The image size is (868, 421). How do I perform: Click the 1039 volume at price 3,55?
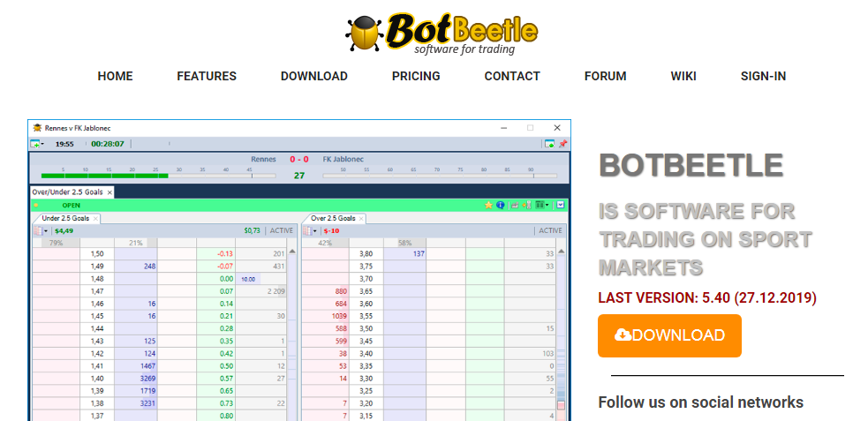click(x=326, y=316)
